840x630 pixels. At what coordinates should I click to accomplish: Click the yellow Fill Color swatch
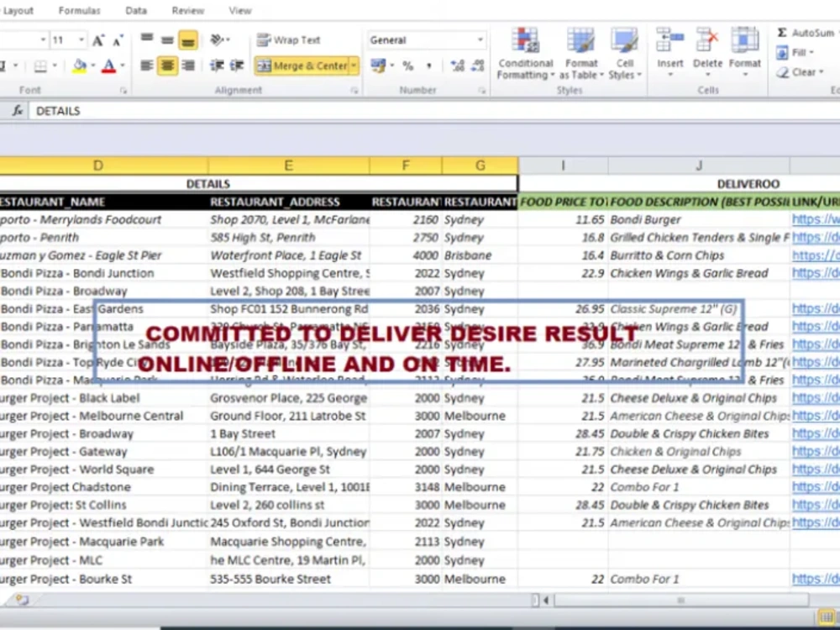coord(79,66)
